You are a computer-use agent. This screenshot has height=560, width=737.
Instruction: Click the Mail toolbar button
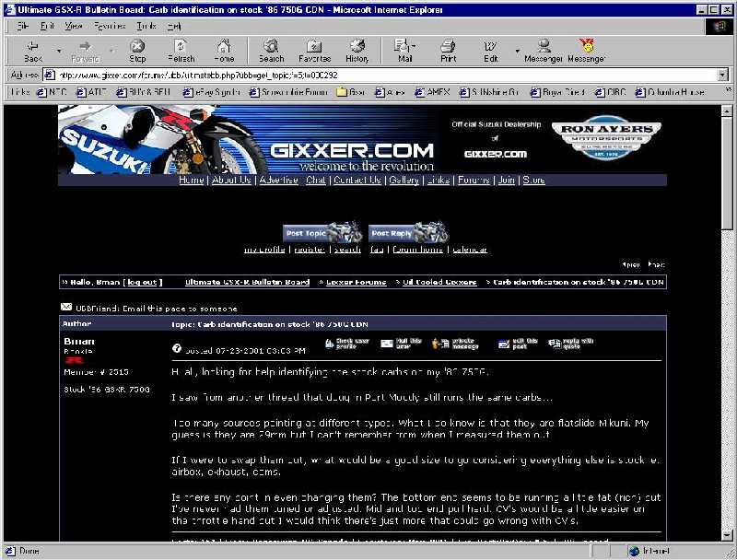[x=403, y=52]
